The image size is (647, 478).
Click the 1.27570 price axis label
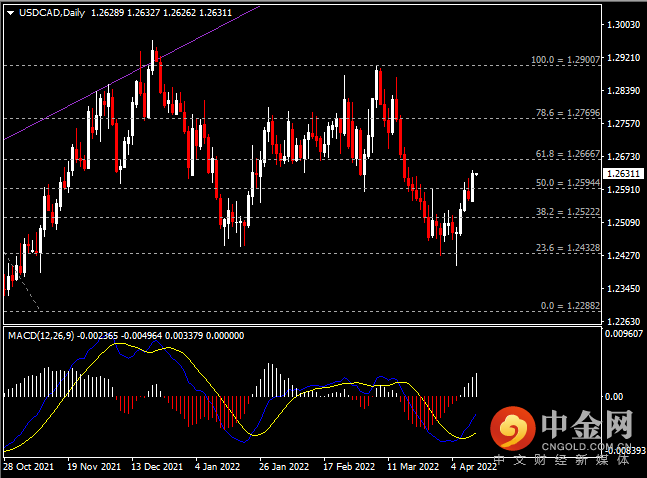pos(623,124)
